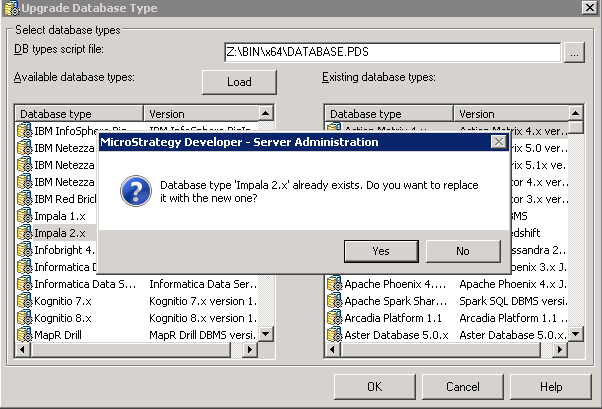Decline replacement by clicking No
Viewport: 602px width, 409px height.
point(463,251)
